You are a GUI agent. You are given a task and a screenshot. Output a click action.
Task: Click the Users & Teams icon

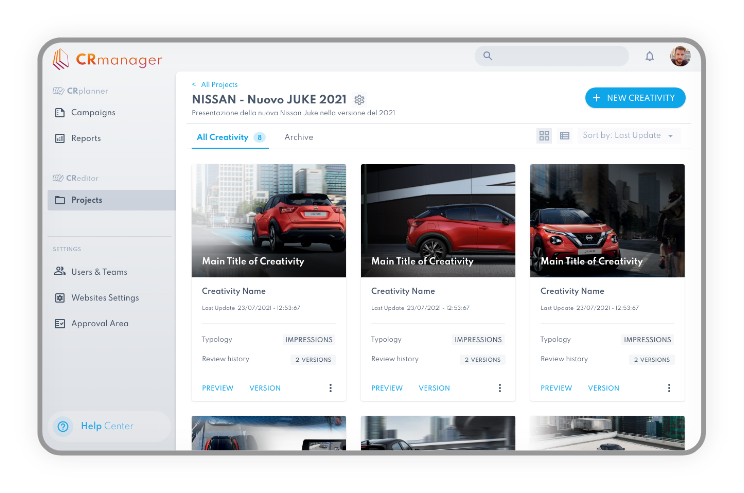coord(60,271)
